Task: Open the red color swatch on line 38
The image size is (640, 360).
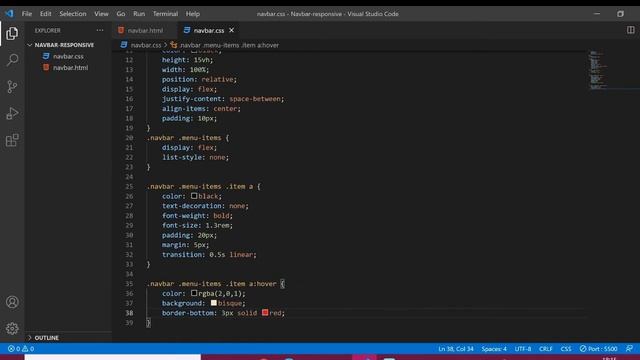Action: [265, 313]
